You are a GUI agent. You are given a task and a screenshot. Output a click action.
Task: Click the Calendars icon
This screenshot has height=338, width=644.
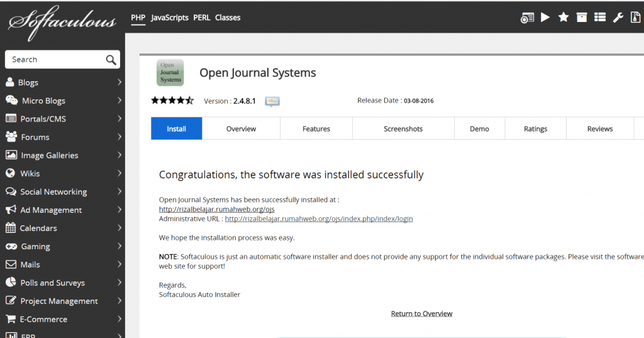point(11,228)
